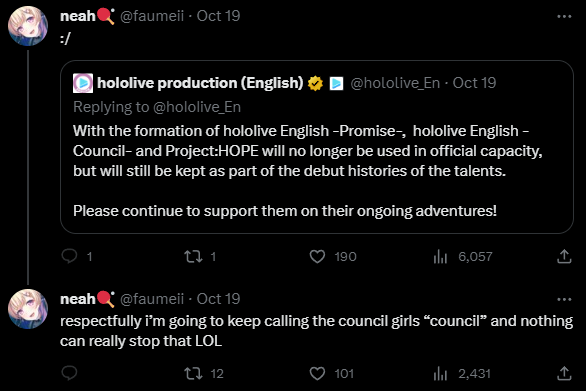The width and height of the screenshot is (586, 391).
Task: Share the second tweet via share icon
Action: (564, 373)
